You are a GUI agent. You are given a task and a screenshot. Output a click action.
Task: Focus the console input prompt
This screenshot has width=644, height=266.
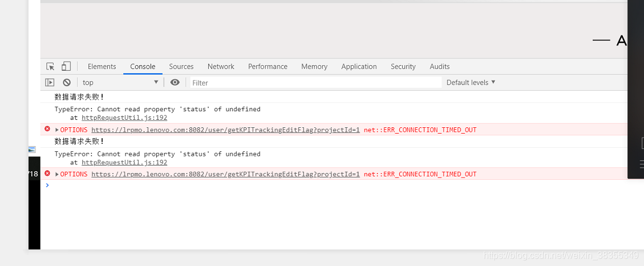(x=337, y=186)
